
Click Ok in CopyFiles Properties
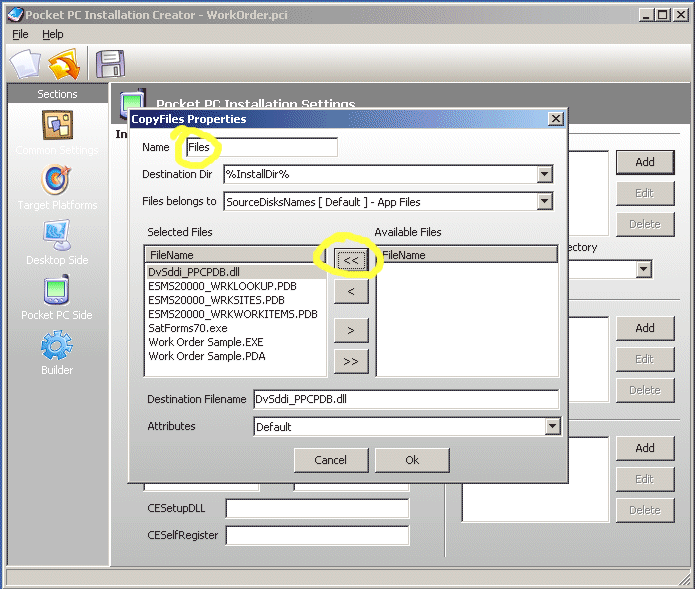(412, 460)
